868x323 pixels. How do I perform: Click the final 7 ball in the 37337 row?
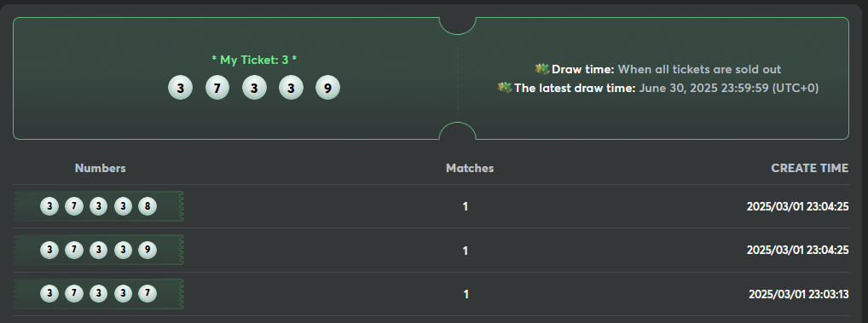point(148,294)
